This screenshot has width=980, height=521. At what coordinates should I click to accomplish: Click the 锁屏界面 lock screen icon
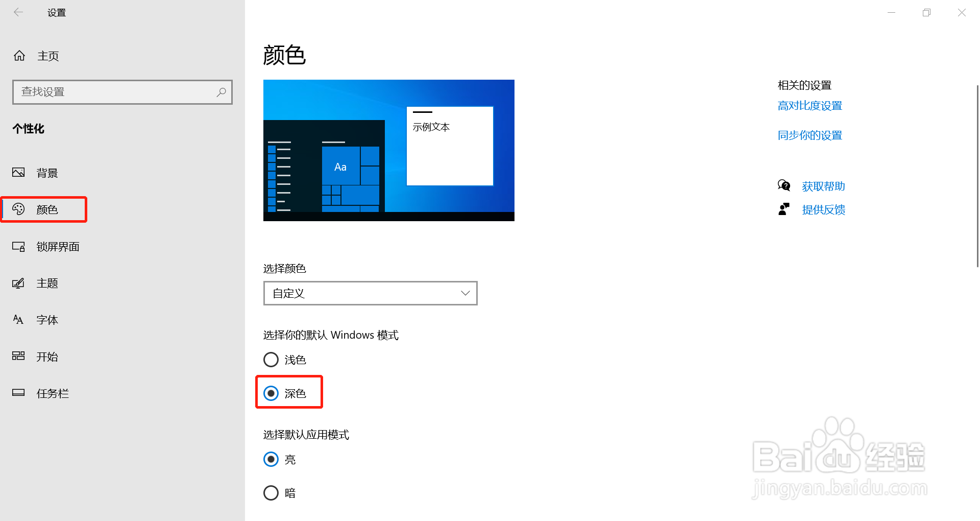tap(18, 247)
